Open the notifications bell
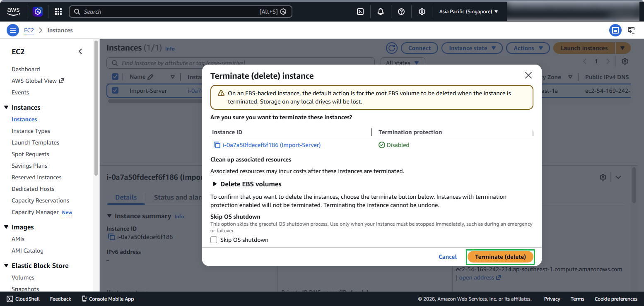This screenshot has width=644, height=306. pos(381,12)
